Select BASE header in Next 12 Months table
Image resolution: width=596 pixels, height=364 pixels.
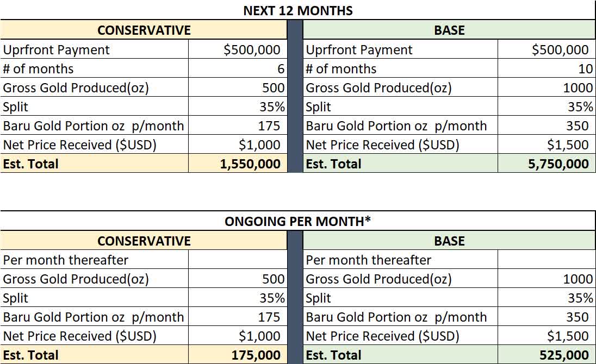click(x=449, y=30)
